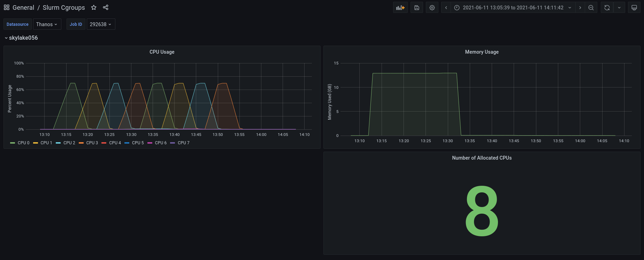Click the add panel icon

(x=400, y=8)
